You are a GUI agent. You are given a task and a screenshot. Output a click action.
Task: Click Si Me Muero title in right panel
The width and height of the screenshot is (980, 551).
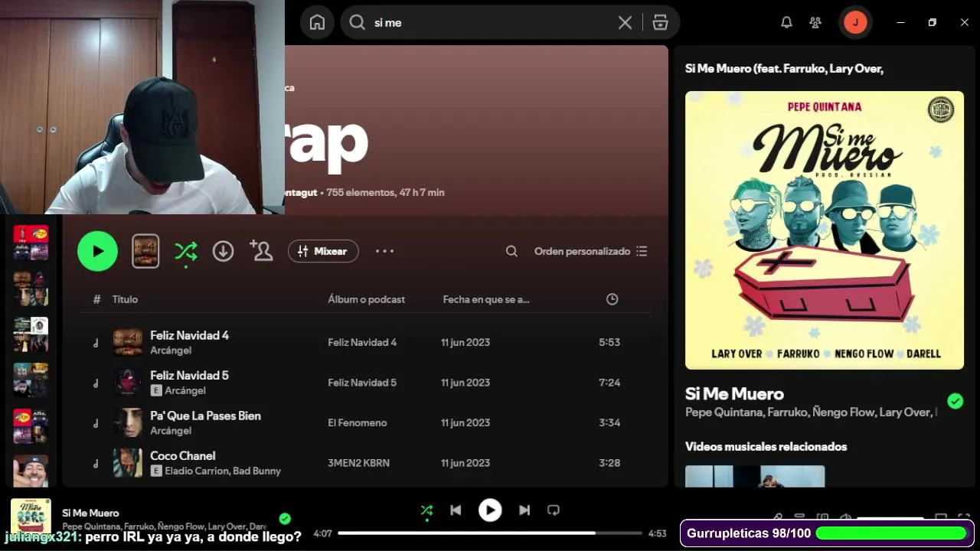(x=734, y=393)
